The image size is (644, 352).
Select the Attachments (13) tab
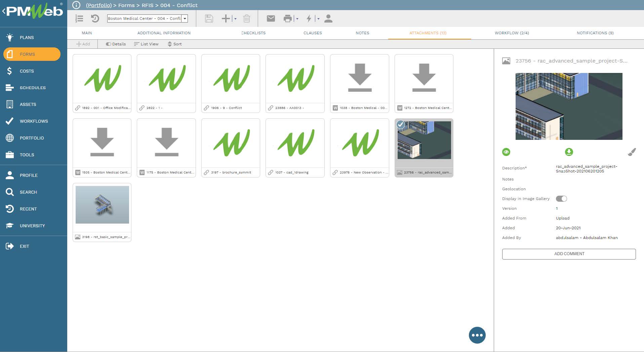pos(428,33)
